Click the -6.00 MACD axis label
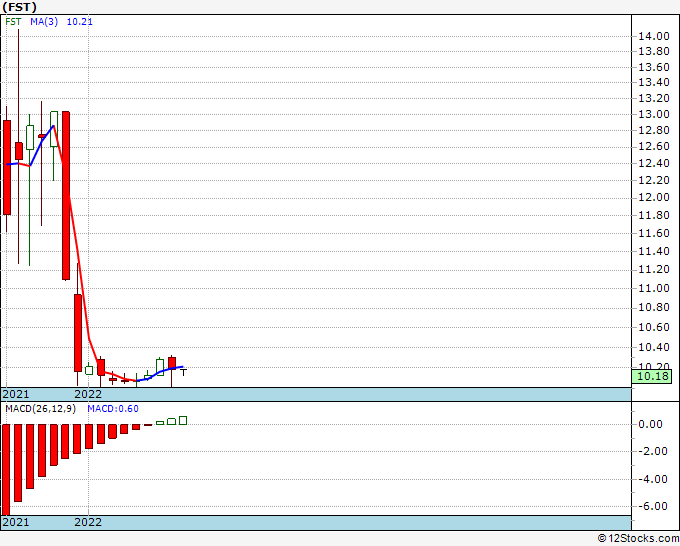The width and height of the screenshot is (680, 546). tap(653, 506)
